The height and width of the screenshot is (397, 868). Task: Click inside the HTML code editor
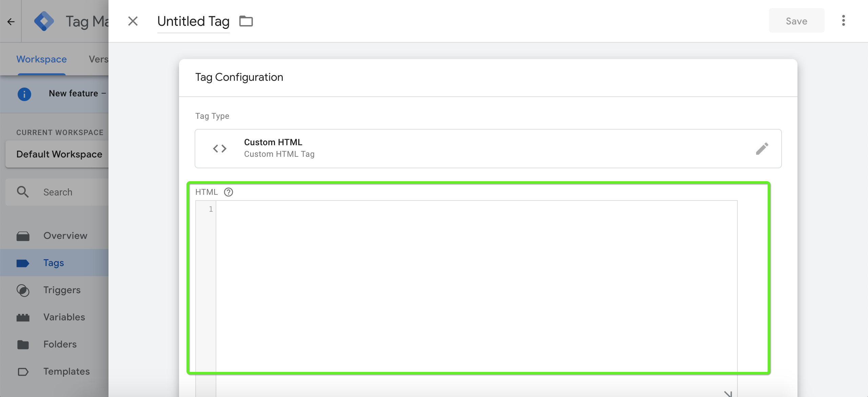[x=475, y=285]
